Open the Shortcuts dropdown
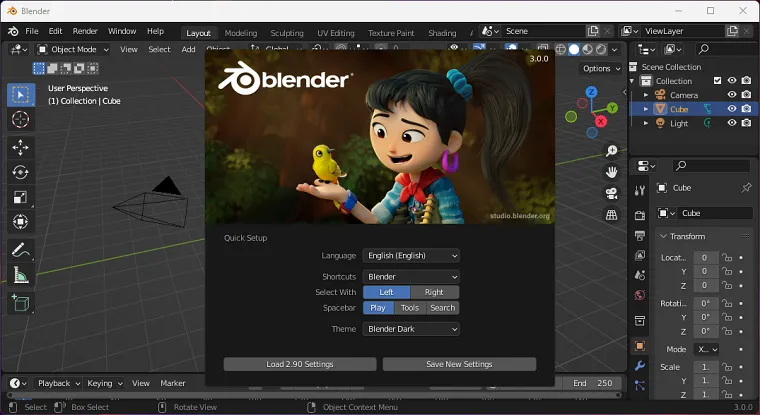Viewport: 760px width, 415px height. pyautogui.click(x=411, y=277)
